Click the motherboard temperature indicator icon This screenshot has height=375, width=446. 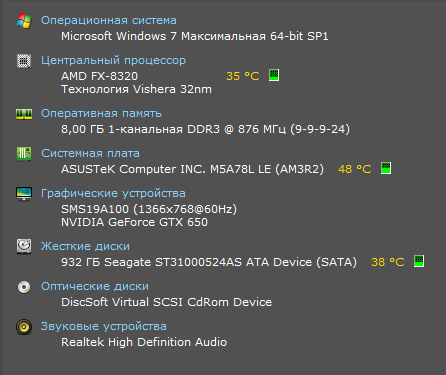(386, 168)
